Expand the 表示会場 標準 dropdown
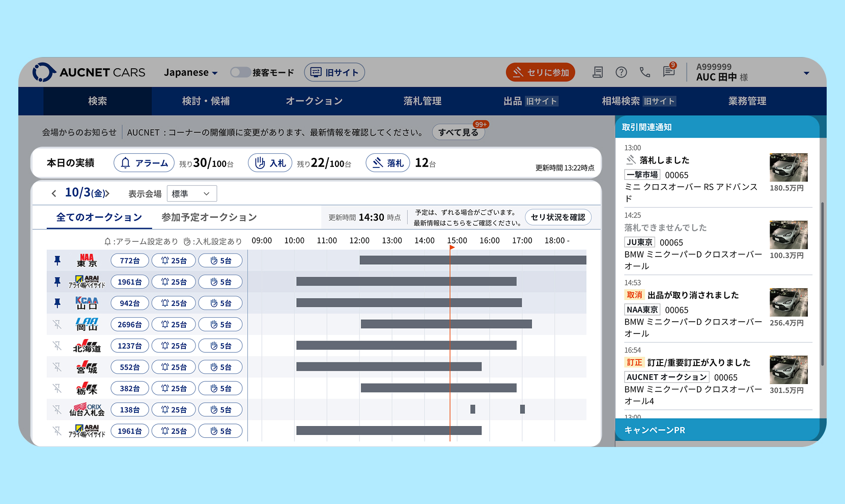The image size is (845, 504). click(191, 193)
